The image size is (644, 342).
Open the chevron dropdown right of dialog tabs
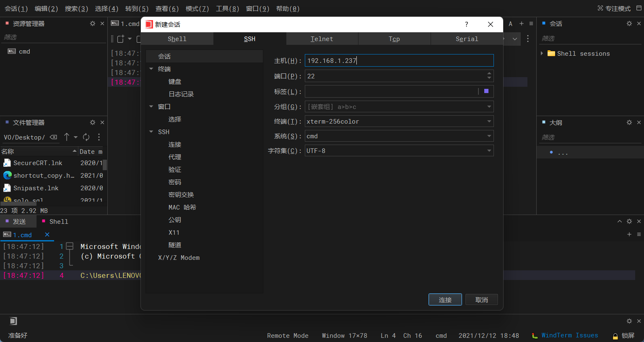pyautogui.click(x=515, y=39)
